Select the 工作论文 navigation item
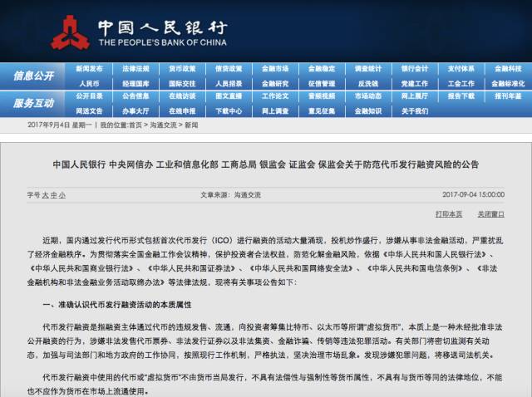The image size is (532, 397). [x=275, y=96]
